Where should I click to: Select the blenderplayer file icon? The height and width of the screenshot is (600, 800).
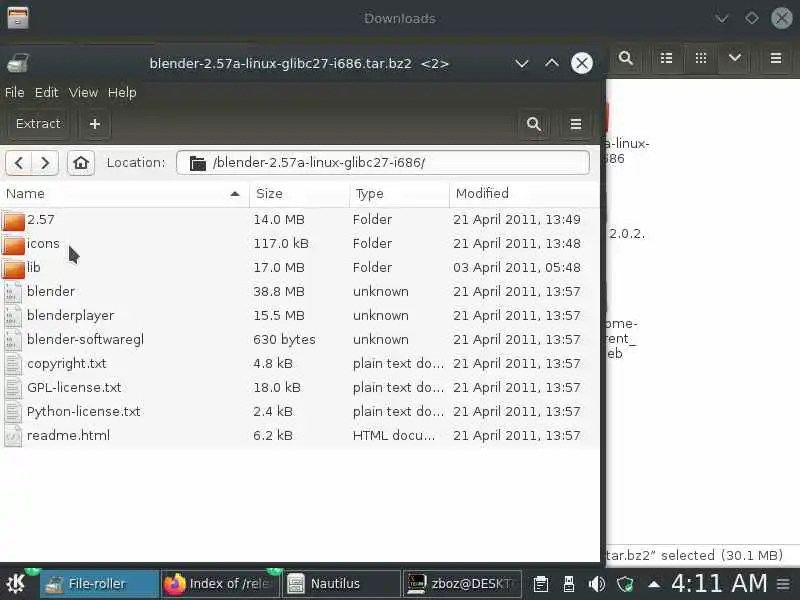click(13, 316)
